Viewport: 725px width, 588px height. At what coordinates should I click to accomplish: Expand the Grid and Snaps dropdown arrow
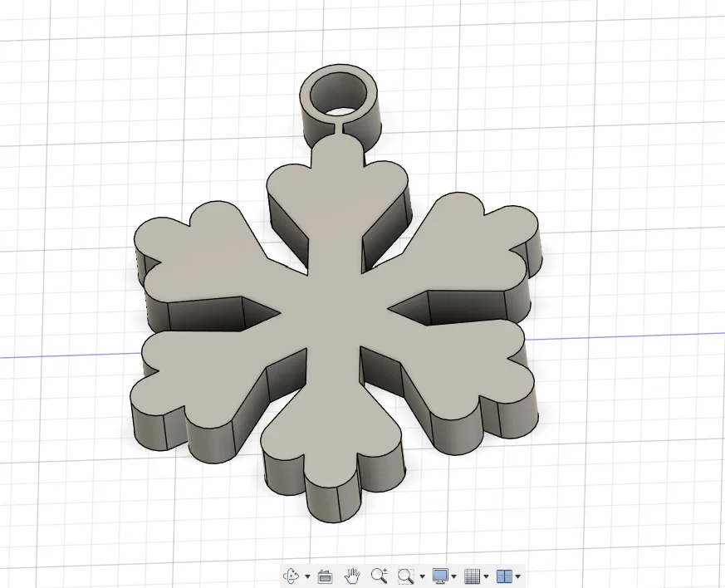click(x=486, y=576)
